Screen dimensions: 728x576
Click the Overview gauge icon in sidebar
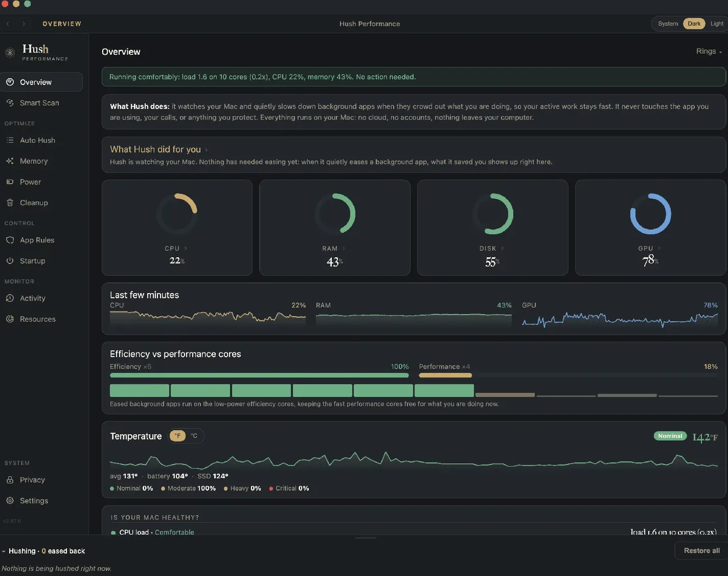point(10,82)
